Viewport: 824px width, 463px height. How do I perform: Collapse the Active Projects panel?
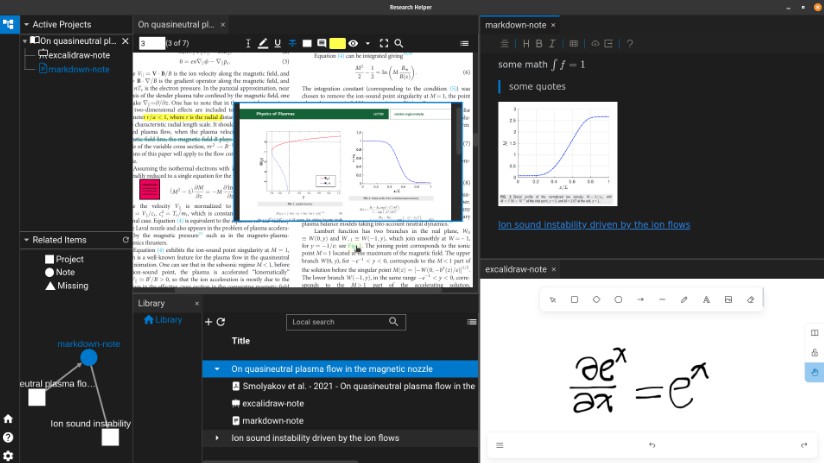point(26,24)
